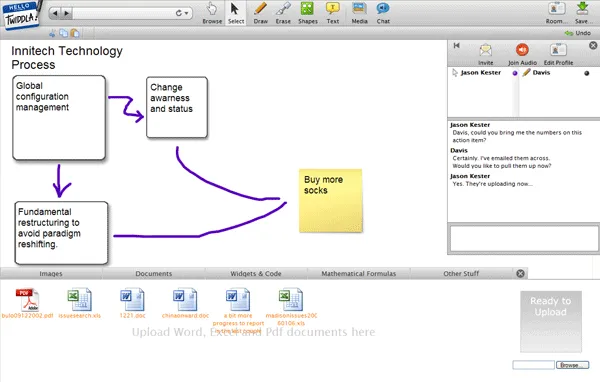
Task: Open 1221.doc document
Action: click(132, 304)
